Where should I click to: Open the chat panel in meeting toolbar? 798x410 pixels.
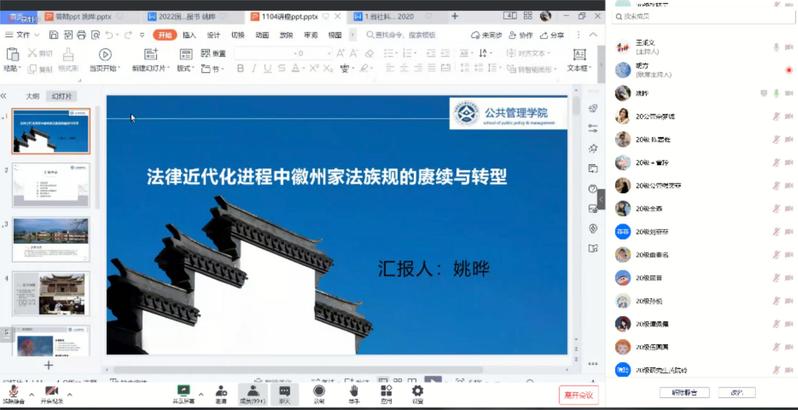285,392
